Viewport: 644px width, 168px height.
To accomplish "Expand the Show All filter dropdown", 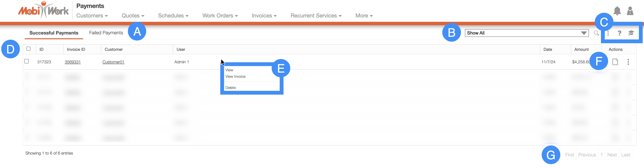I will [527, 33].
